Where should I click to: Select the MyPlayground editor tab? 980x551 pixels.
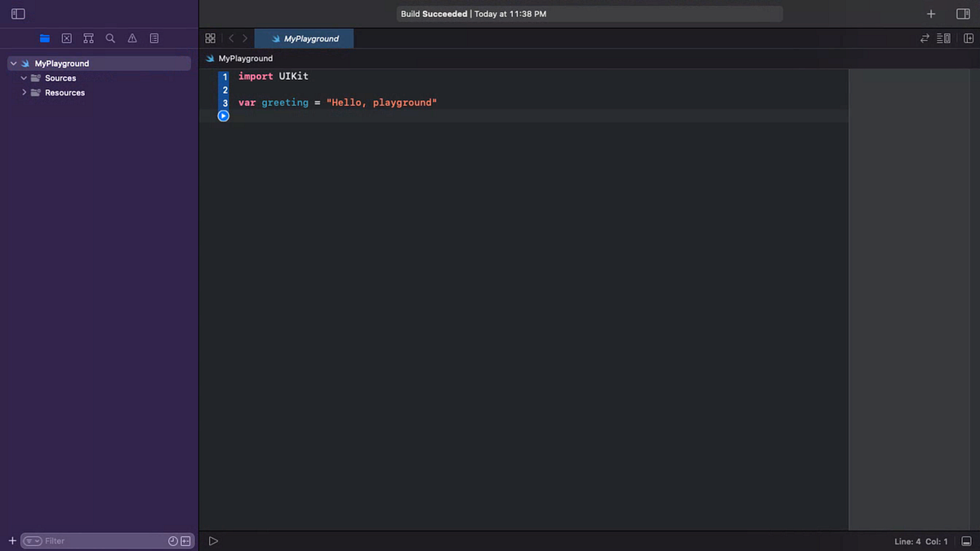[x=304, y=38]
